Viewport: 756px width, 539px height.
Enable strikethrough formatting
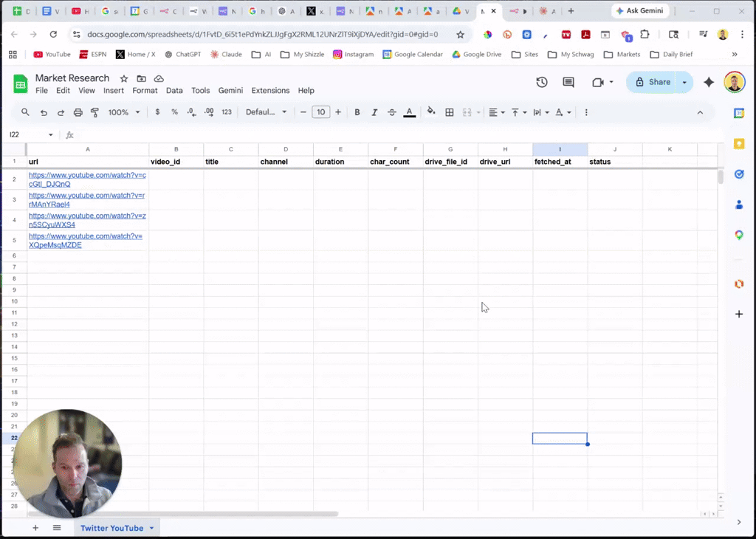(392, 111)
